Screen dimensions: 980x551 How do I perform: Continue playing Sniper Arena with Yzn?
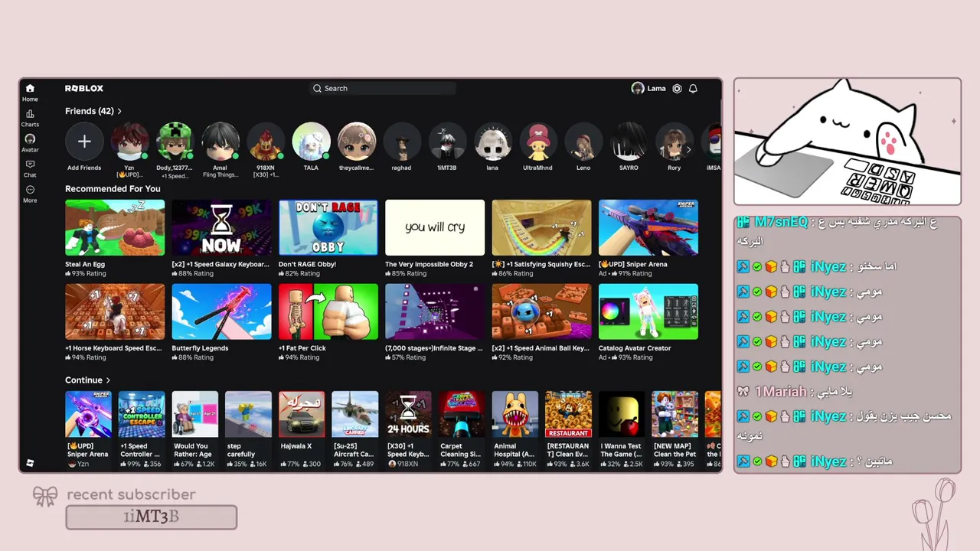88,414
